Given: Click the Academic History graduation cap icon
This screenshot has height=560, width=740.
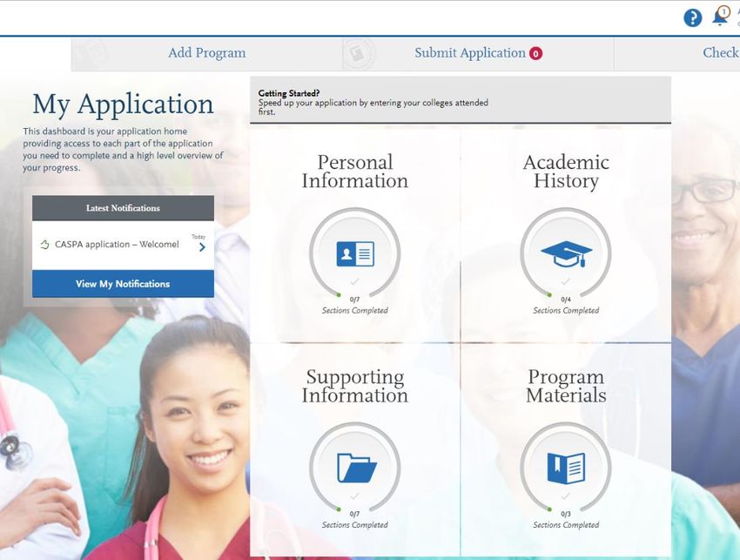Looking at the screenshot, I should 566,254.
